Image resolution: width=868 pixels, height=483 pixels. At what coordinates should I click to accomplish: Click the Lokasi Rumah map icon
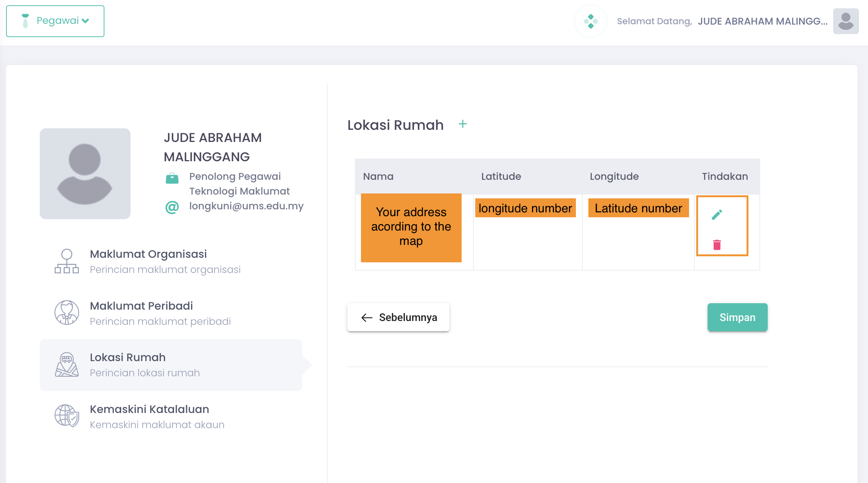pos(67,365)
